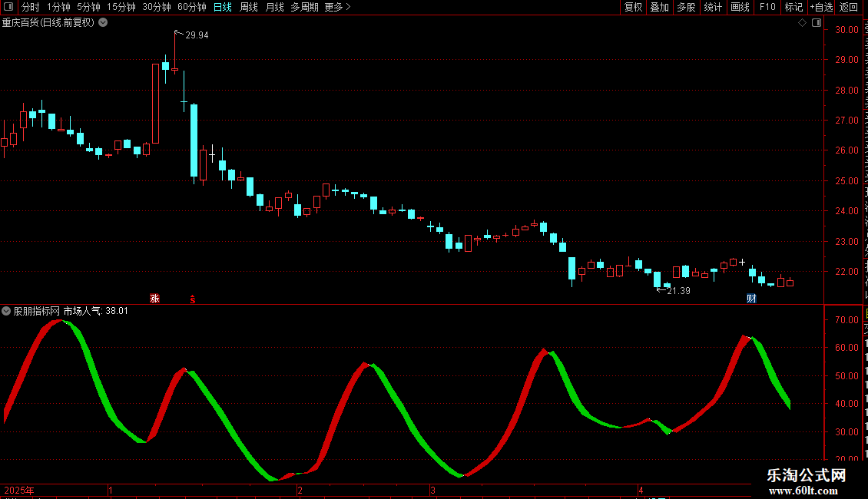Click the 市场人气: 38.01 value
Viewport: 868px width, 499px height.
[96, 311]
